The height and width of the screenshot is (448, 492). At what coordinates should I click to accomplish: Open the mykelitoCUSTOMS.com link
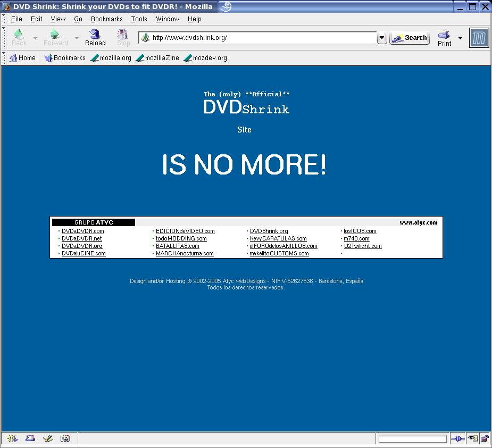(279, 253)
